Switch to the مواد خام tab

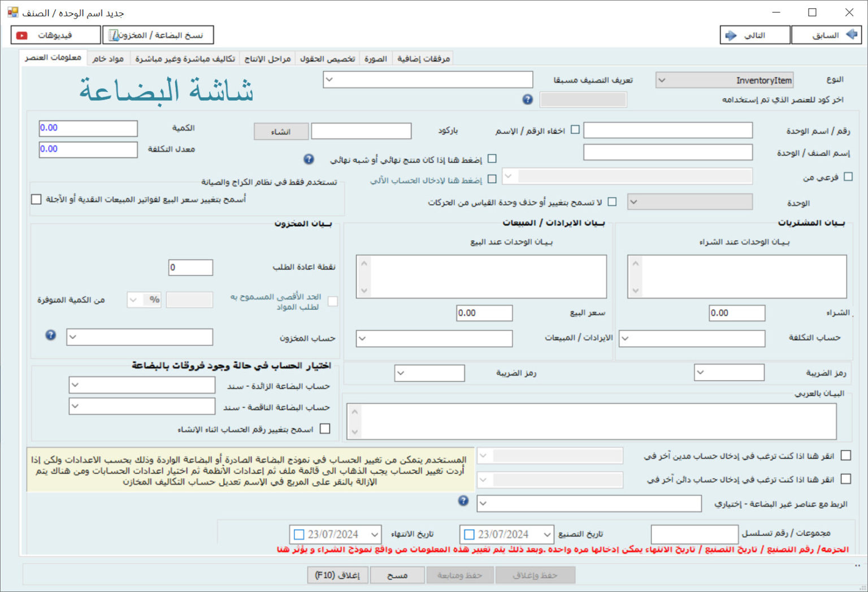click(108, 59)
